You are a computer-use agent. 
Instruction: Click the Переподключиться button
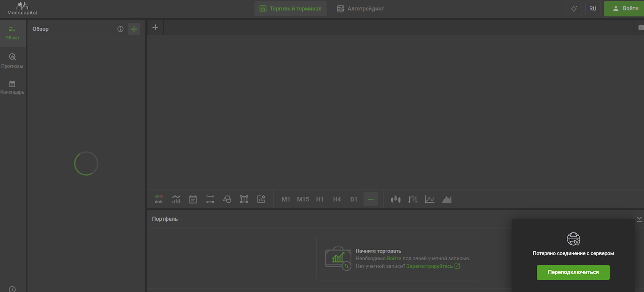573,272
